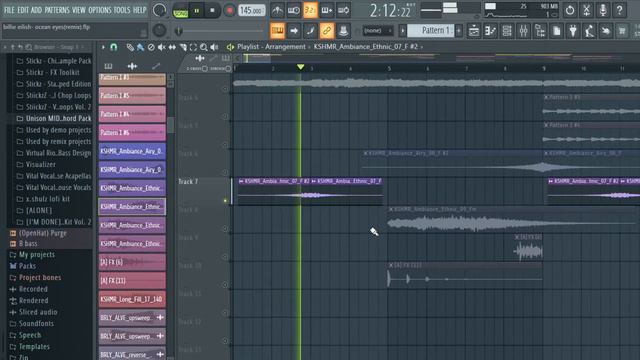Open project info document icon
The height and width of the screenshot is (360, 640).
click(x=557, y=31)
